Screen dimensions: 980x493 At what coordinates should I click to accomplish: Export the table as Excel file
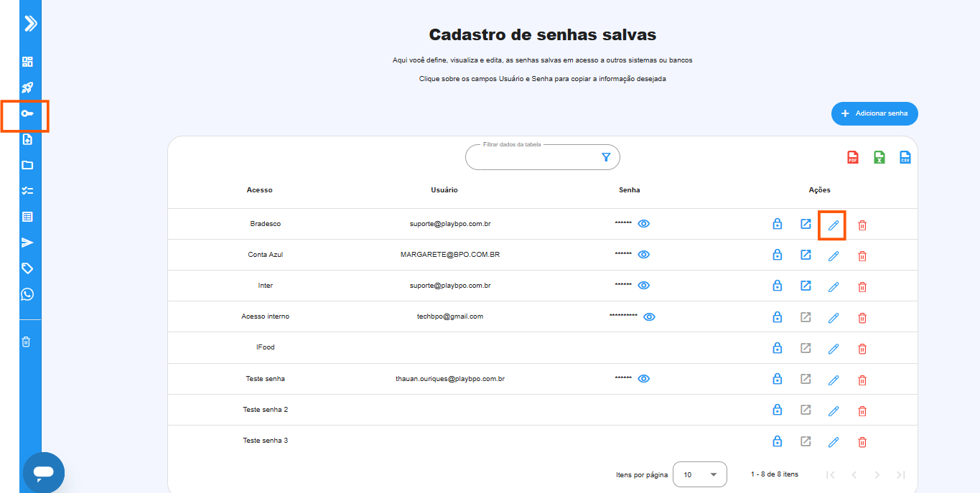(x=879, y=157)
